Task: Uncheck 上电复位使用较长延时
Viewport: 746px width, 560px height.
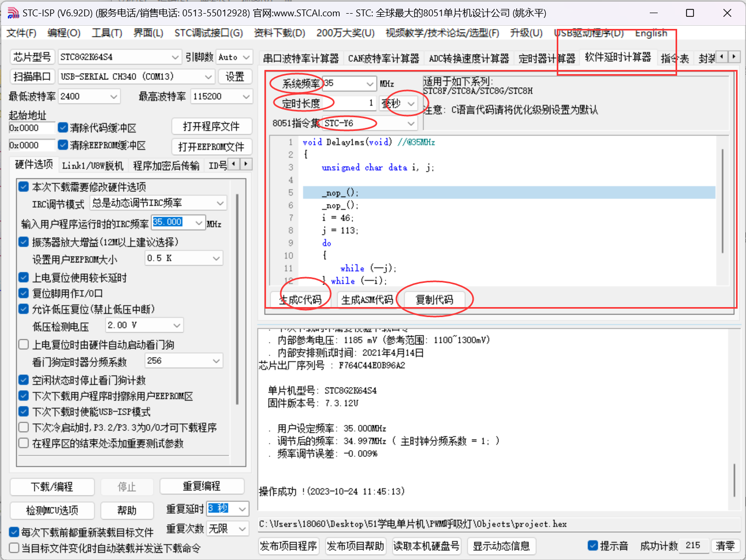Action: click(24, 277)
